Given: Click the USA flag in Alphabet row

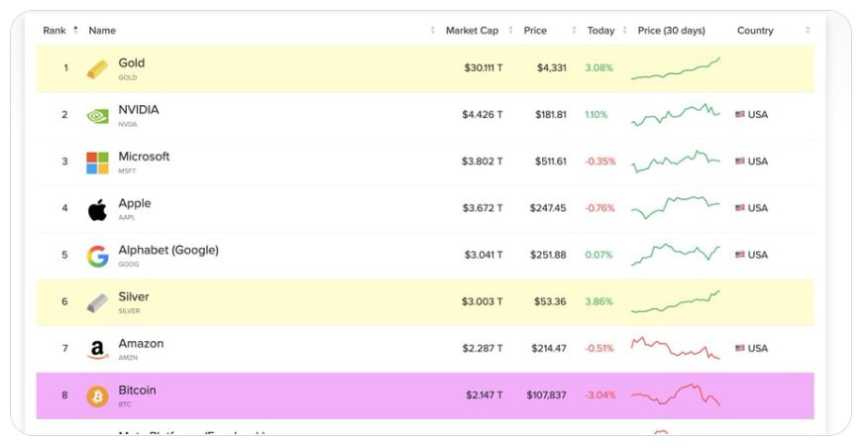Looking at the screenshot, I should click(x=740, y=255).
